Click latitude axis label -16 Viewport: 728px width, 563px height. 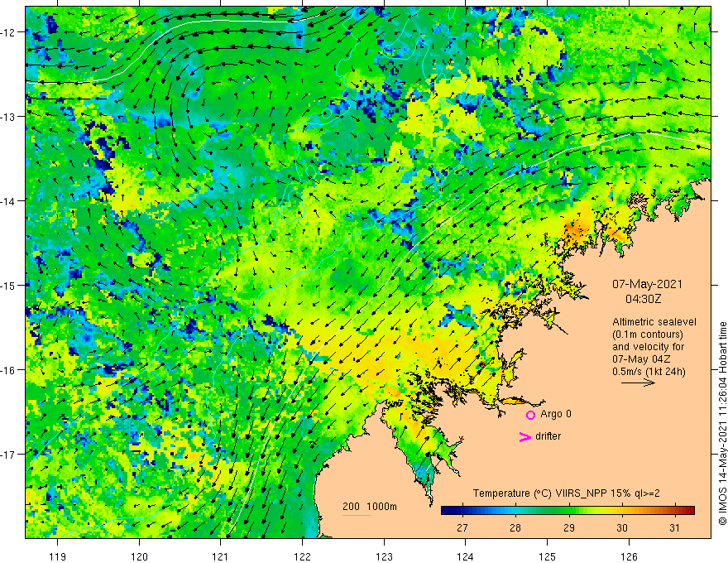(x=9, y=370)
